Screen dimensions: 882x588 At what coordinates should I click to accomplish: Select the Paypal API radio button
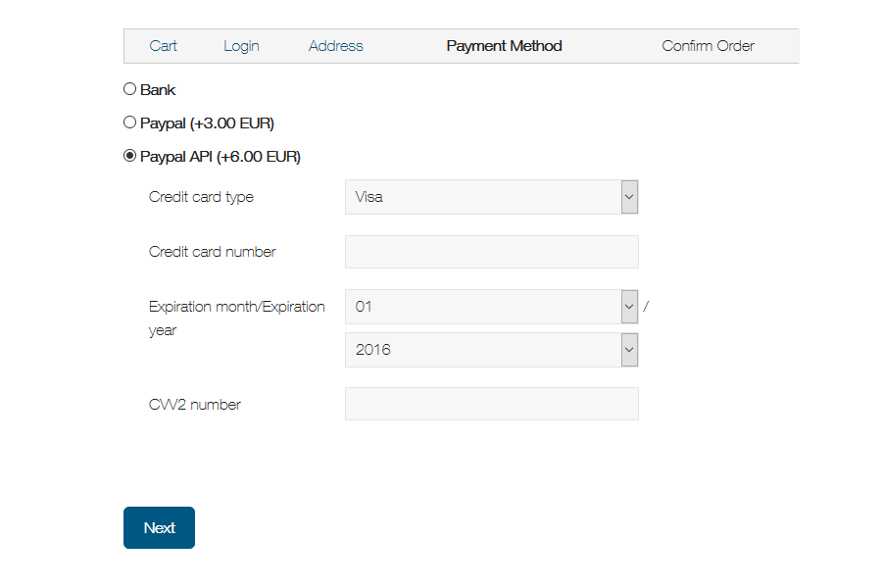[129, 156]
